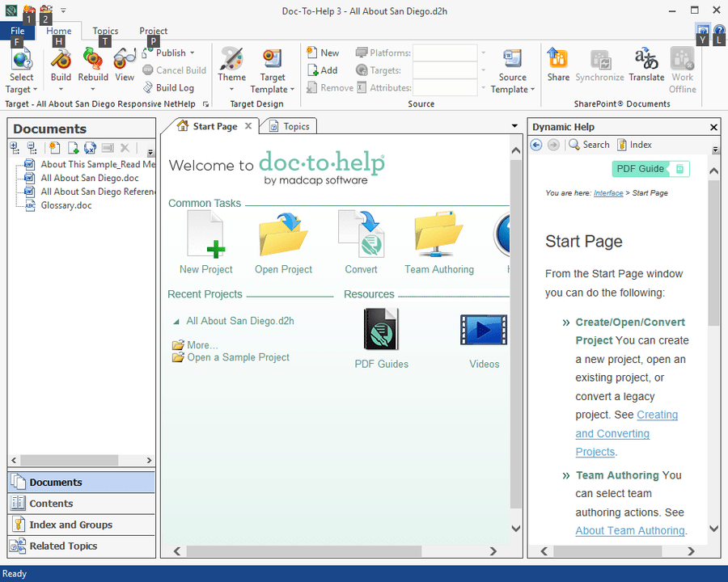This screenshot has width=728, height=582.
Task: Open the PDF Guides resource icon
Action: tap(381, 329)
